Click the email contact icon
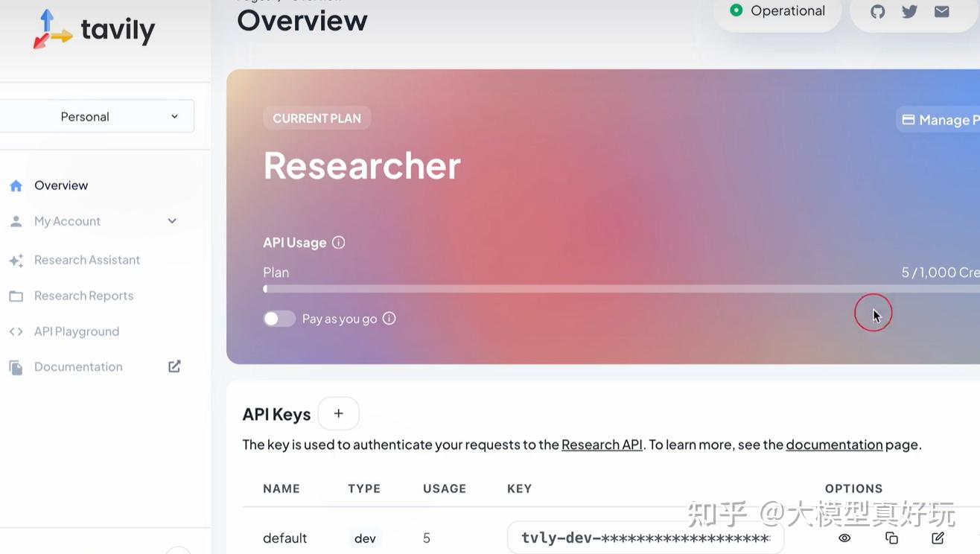 [x=941, y=11]
